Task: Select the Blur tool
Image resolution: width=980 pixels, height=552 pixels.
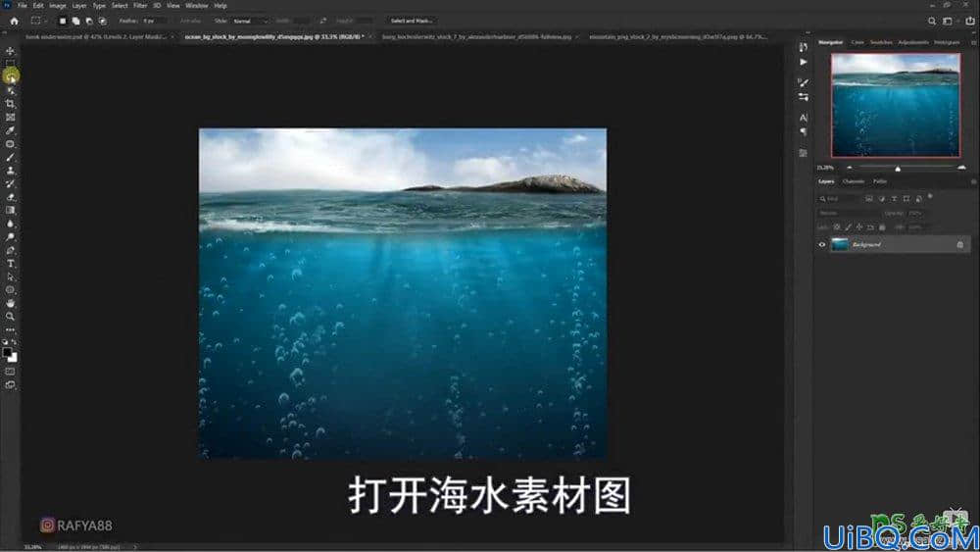Action: [10, 224]
